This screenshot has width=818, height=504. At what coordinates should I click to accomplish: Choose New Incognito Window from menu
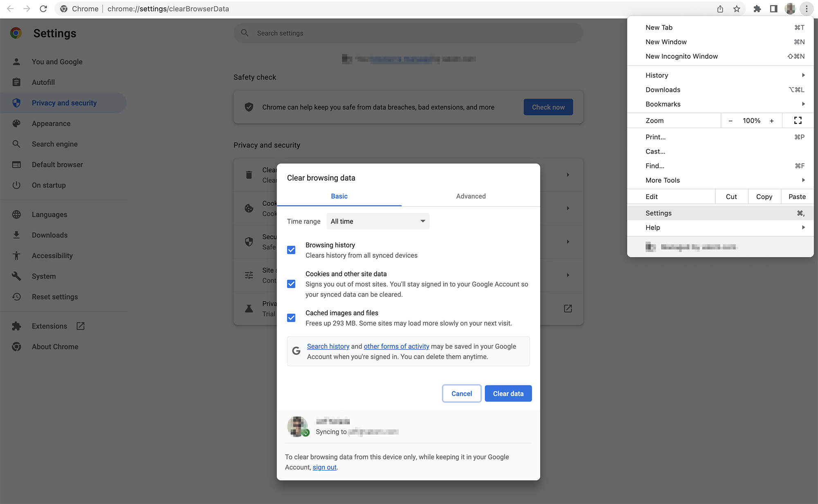[720, 56]
